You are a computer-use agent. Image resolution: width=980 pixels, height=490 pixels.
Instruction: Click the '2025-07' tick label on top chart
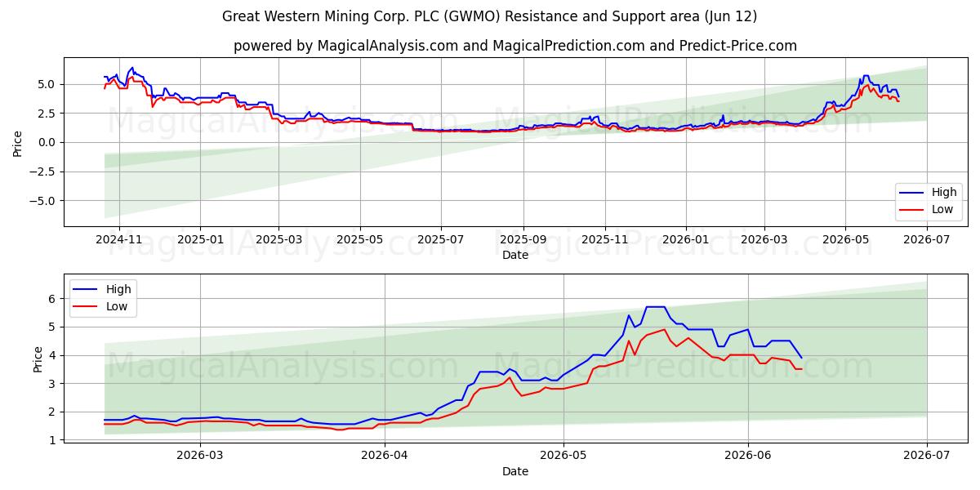pyautogui.click(x=441, y=239)
